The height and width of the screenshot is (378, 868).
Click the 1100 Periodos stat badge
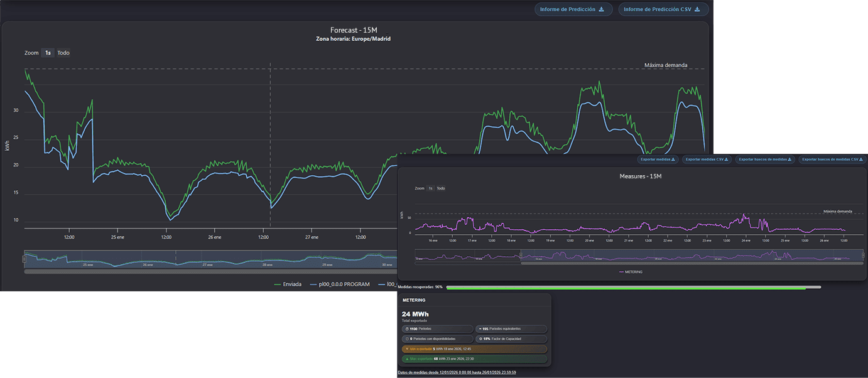click(x=437, y=328)
